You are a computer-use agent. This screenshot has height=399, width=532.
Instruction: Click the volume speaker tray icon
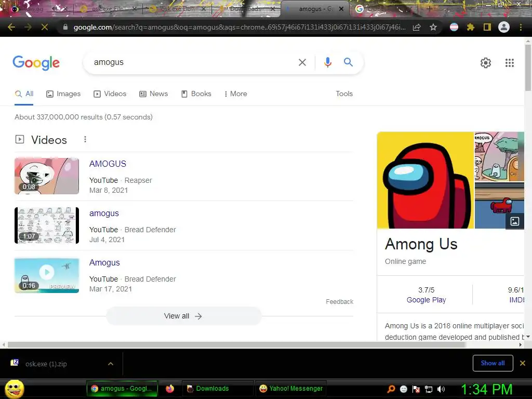441,389
